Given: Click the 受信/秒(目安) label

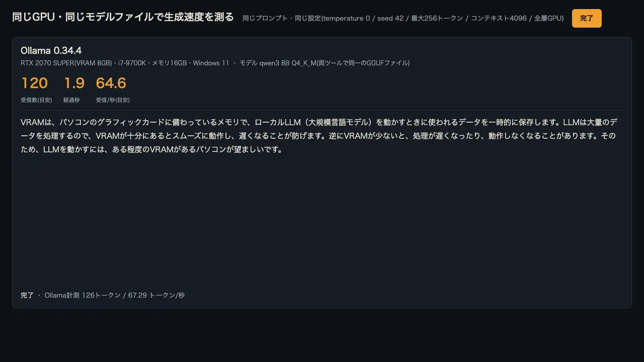Looking at the screenshot, I should [113, 100].
